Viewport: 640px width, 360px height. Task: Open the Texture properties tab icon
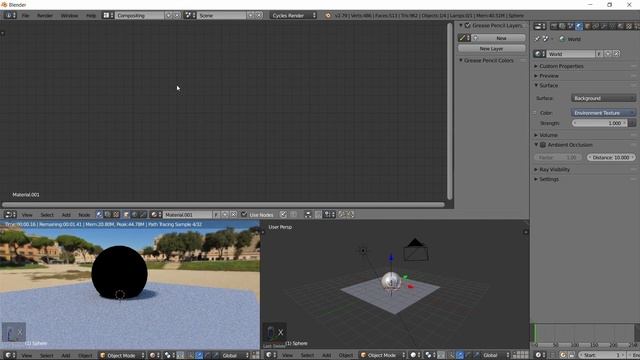629,26
